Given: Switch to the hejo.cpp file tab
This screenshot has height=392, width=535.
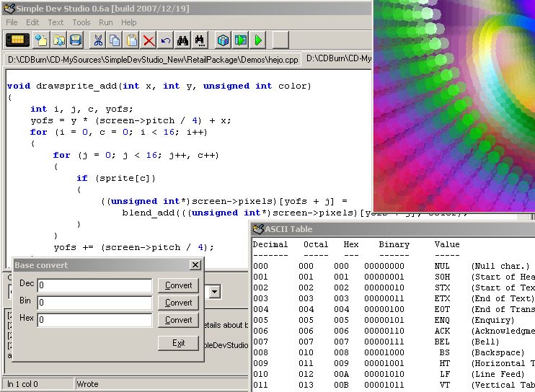Looking at the screenshot, I should click(x=152, y=60).
